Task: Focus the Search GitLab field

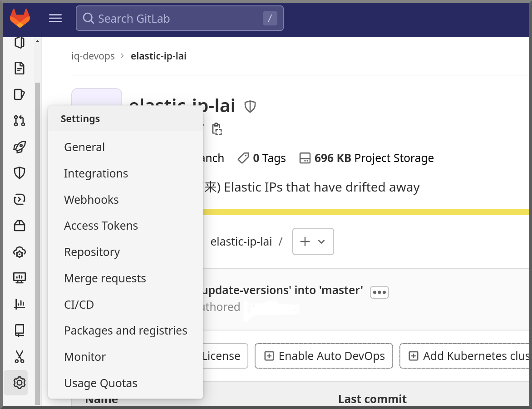Action: [x=179, y=18]
